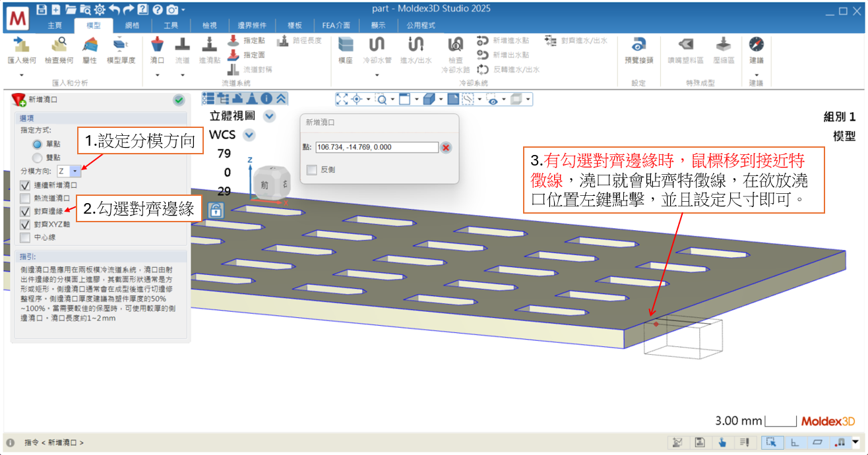Click the 指定點 button
This screenshot has width=868, height=455.
click(x=247, y=41)
